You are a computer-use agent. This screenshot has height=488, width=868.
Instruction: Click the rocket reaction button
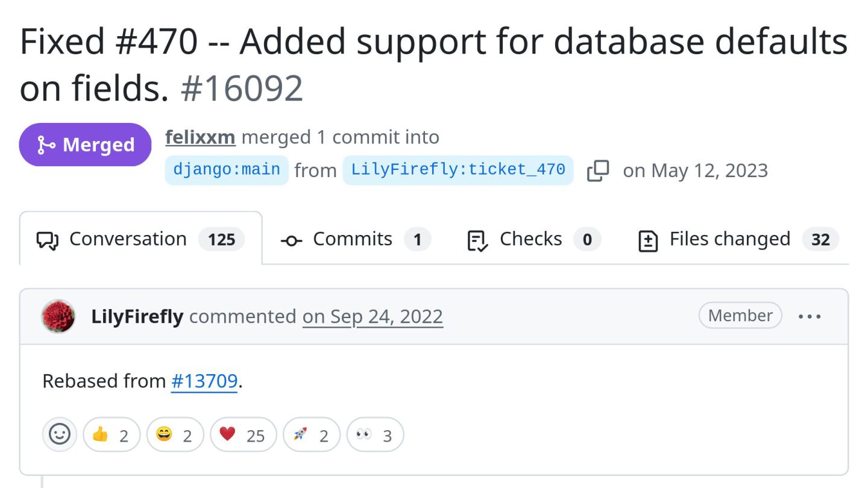(x=312, y=434)
